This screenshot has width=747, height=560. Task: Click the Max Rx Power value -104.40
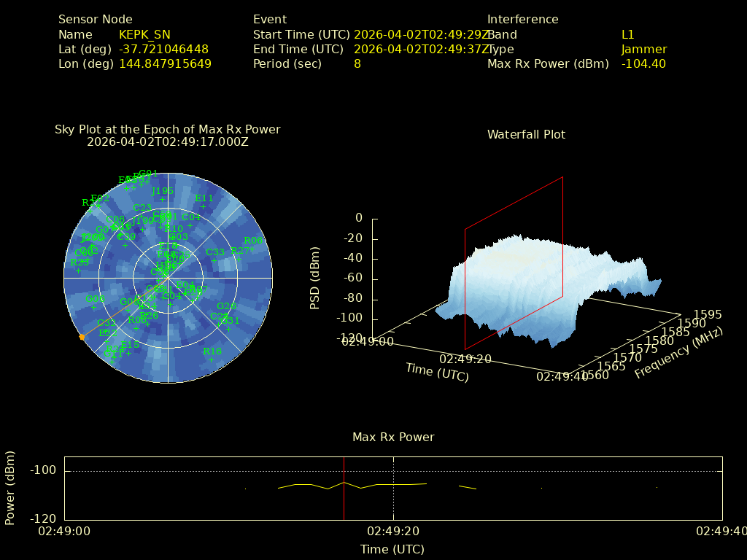(643, 64)
